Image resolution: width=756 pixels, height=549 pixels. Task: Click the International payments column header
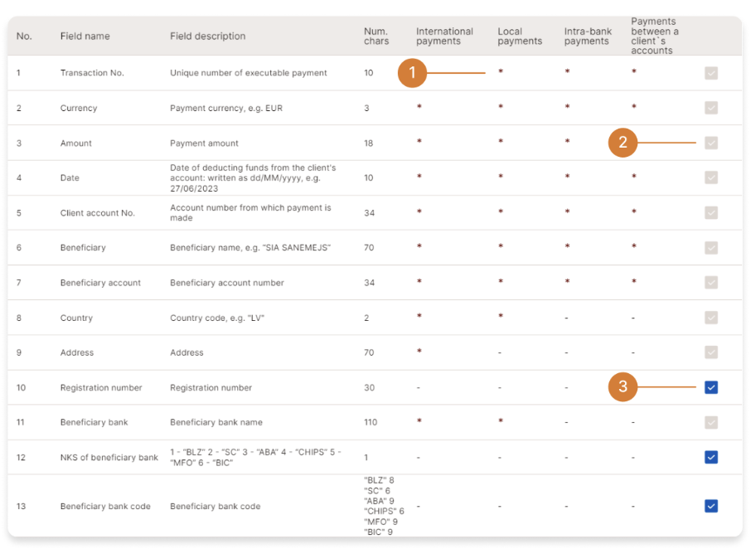(444, 36)
